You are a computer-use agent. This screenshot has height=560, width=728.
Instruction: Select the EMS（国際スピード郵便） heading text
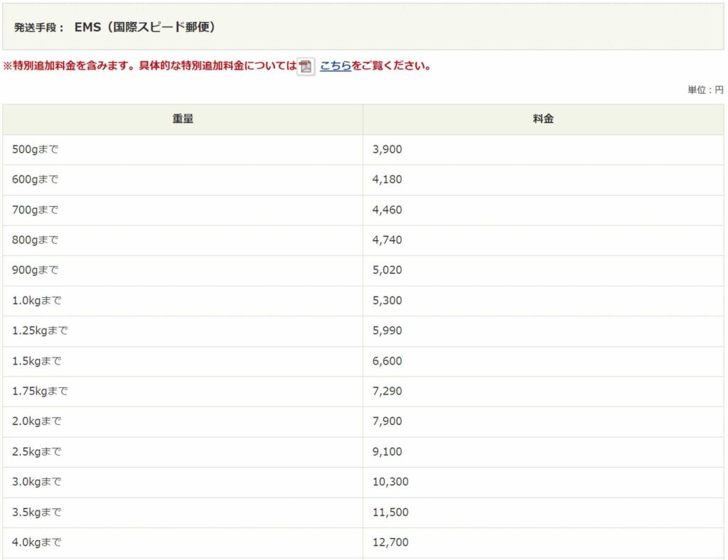[145, 27]
